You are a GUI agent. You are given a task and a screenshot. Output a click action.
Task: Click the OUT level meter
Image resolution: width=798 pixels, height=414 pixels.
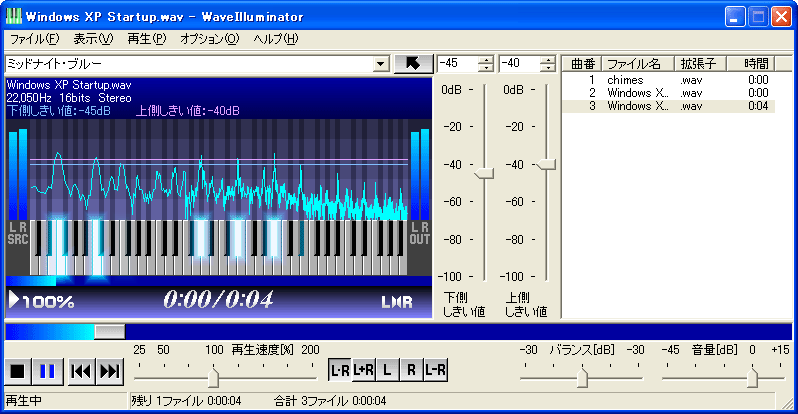tap(420, 175)
